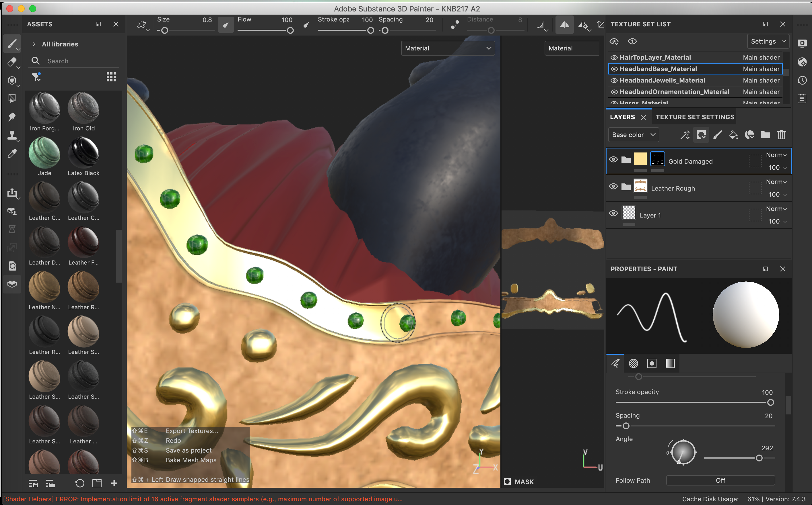Select the Polygon Fill tool

tap(12, 98)
